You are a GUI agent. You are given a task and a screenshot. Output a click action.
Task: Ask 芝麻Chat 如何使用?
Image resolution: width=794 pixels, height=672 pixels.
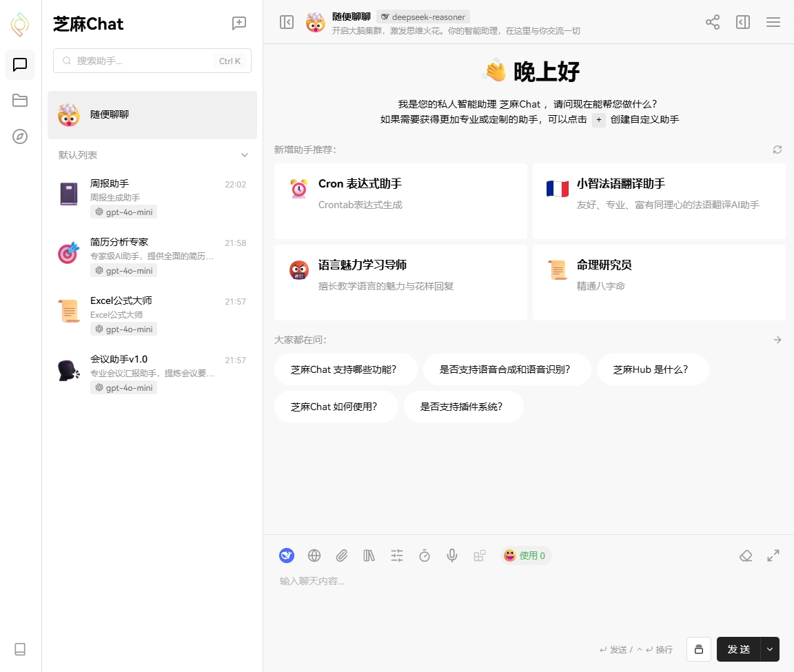tap(336, 407)
